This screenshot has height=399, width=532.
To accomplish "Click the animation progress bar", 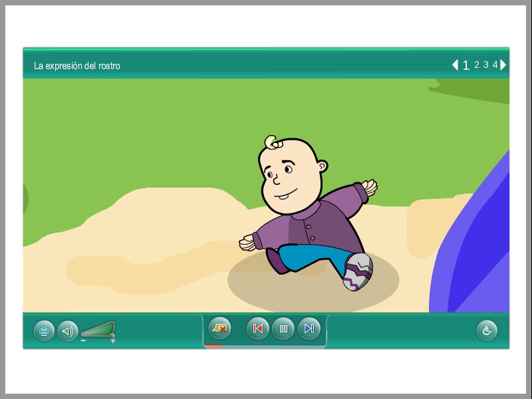I will pyautogui.click(x=265, y=346).
